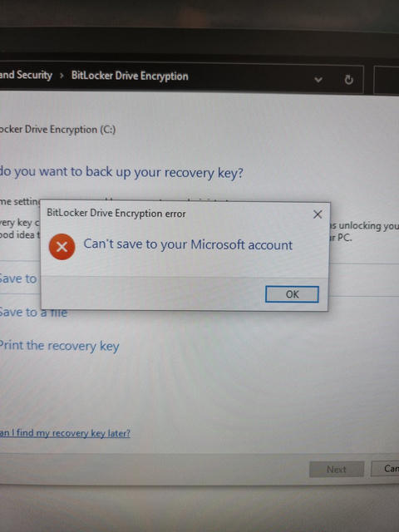
Task: Expand the breadcrumb arrow before BitLocker Drive Encryption
Action: pyautogui.click(x=62, y=76)
